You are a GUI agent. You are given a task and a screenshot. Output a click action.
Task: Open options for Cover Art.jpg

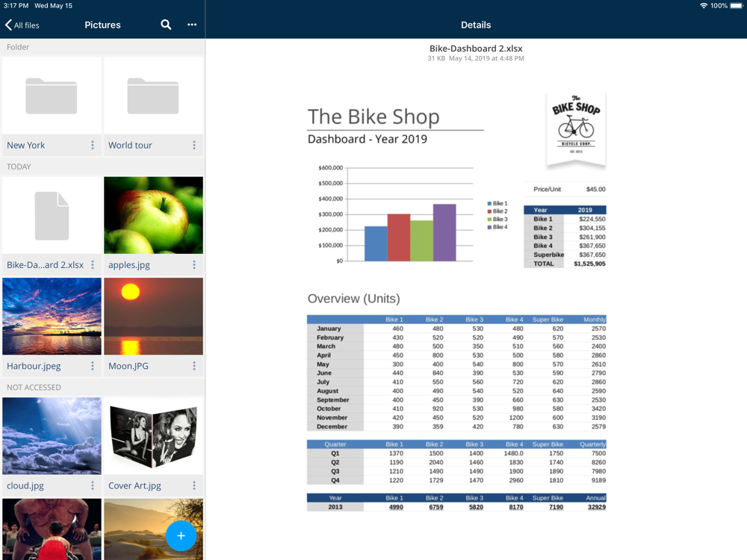pyautogui.click(x=194, y=486)
